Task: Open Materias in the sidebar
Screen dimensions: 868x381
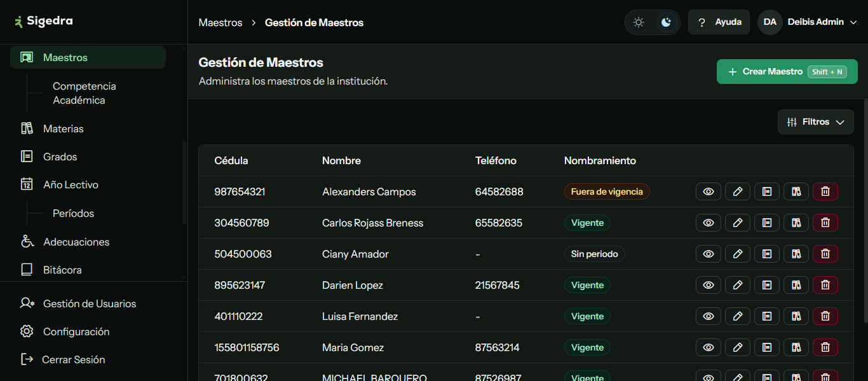Action: tap(88, 128)
